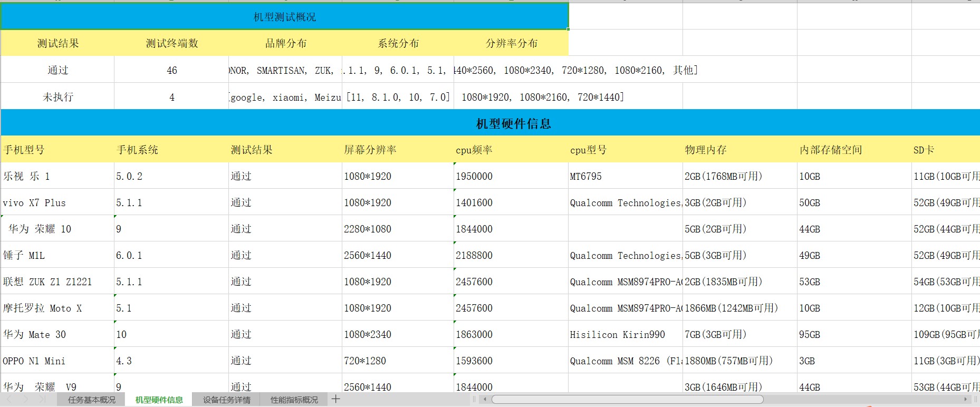The width and height of the screenshot is (980, 407).
Task: Select the 内部存储空间 column header
Action: point(854,150)
